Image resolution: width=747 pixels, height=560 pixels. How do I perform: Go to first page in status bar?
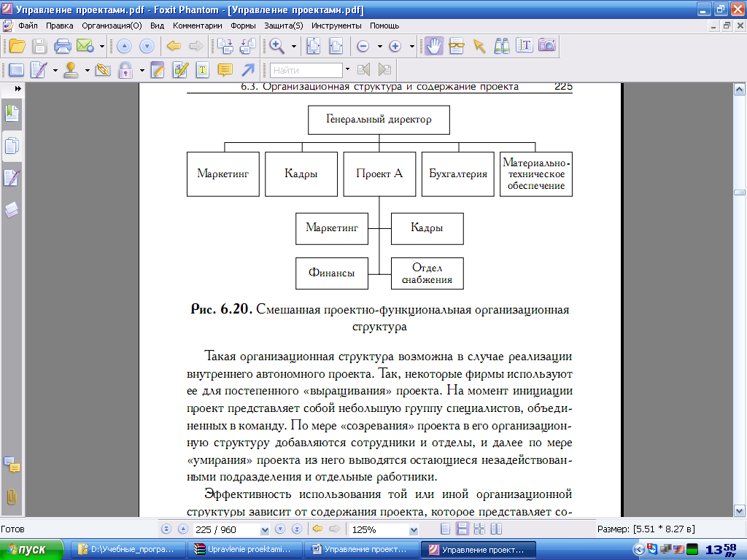[x=166, y=529]
